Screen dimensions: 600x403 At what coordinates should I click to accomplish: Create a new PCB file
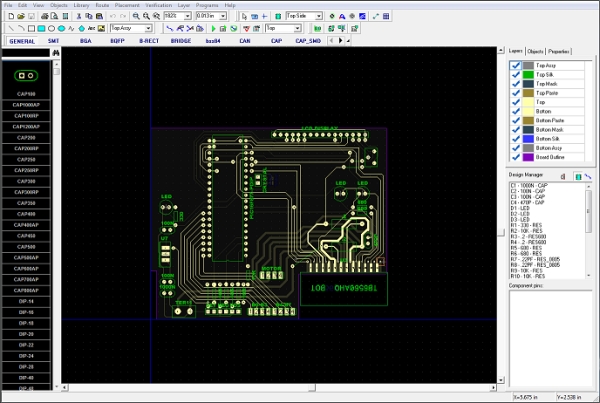(x=11, y=16)
